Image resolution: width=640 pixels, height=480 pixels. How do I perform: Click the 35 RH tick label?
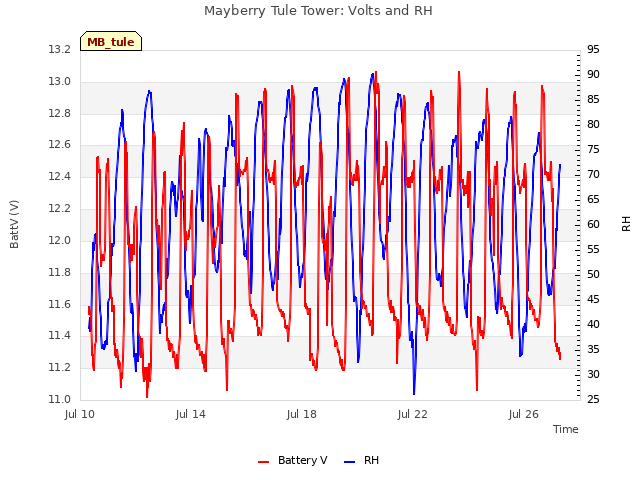pos(593,349)
